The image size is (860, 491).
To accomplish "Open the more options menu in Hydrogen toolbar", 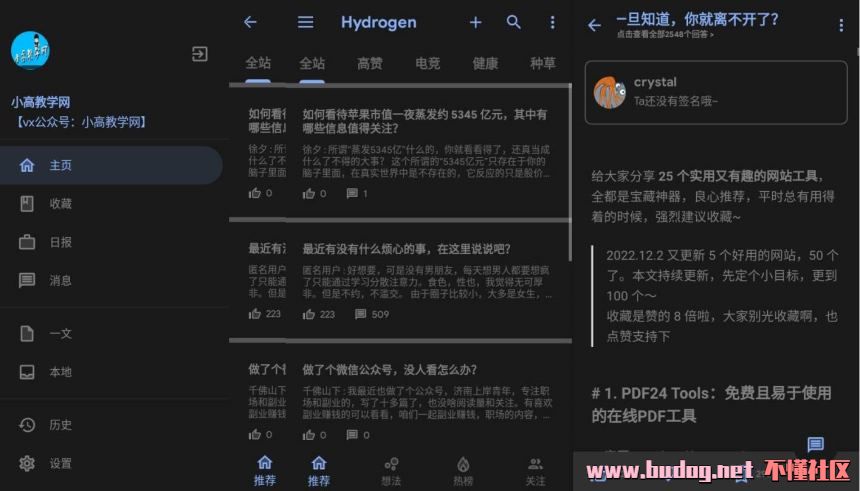I will pyautogui.click(x=552, y=22).
